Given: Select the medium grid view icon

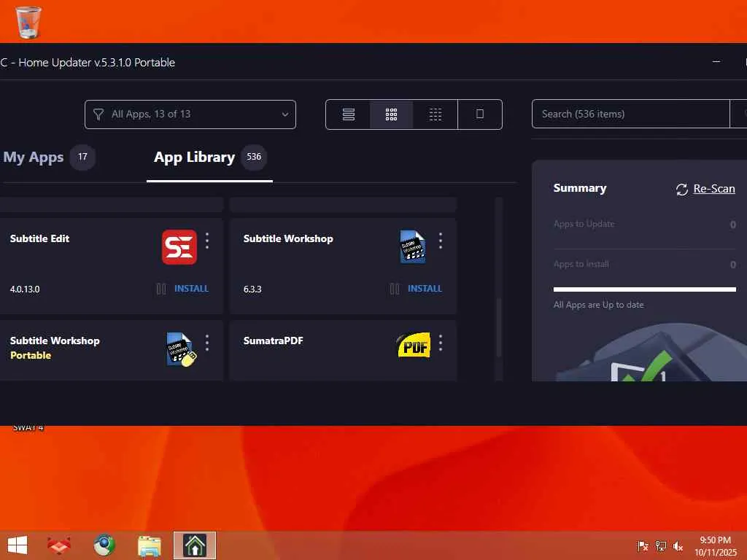Looking at the screenshot, I should coord(391,114).
